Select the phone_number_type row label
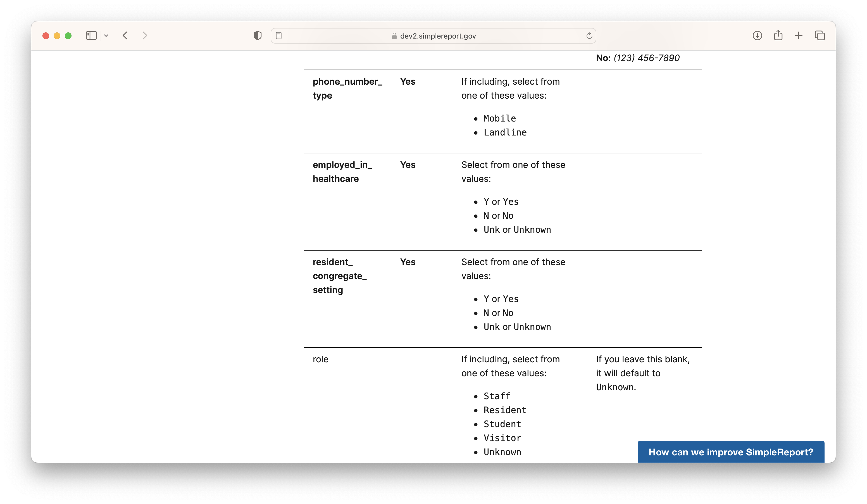 coord(348,88)
